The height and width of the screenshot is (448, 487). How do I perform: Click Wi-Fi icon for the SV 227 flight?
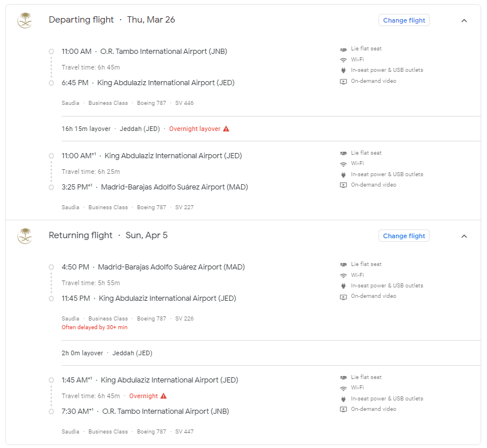tap(343, 163)
